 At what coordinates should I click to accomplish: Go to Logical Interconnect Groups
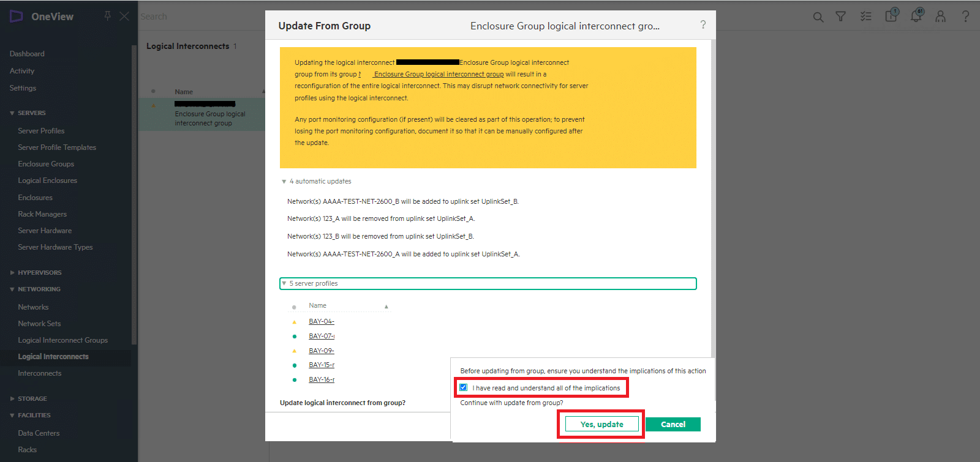[62, 340]
